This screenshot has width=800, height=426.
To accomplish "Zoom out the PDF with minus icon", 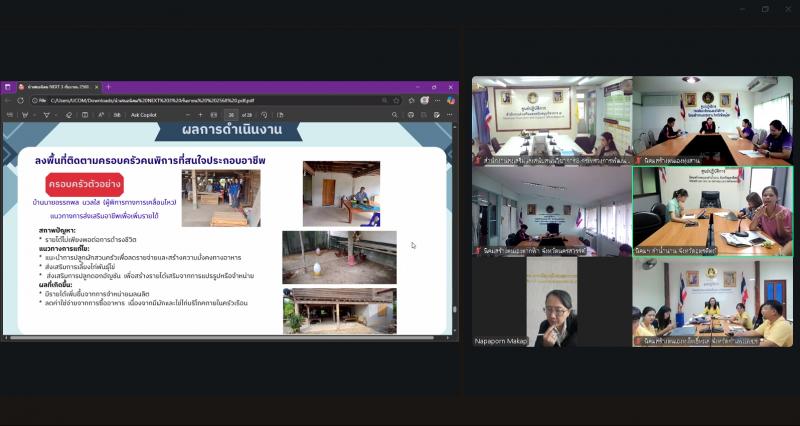I will [x=188, y=115].
